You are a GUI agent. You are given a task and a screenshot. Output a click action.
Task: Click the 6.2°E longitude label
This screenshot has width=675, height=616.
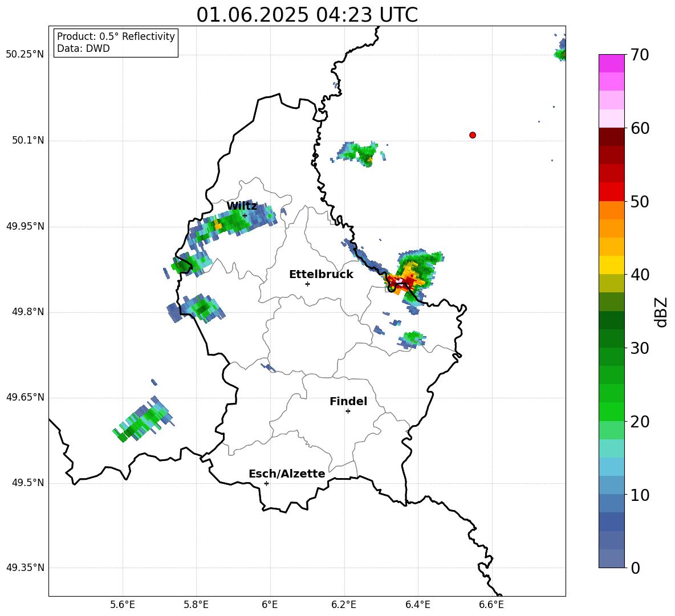pos(344,605)
